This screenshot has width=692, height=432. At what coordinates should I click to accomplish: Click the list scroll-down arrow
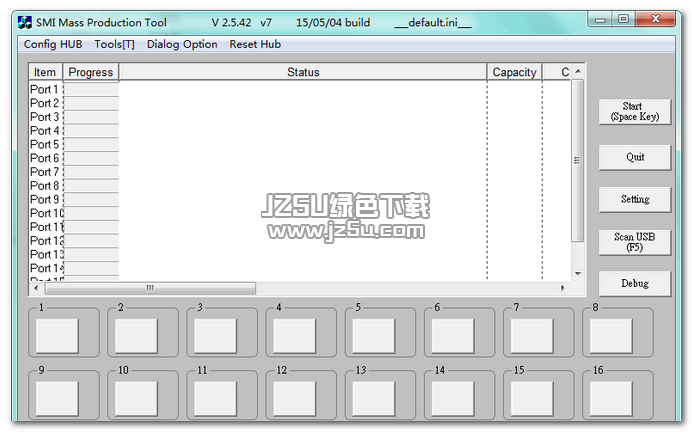pos(578,274)
